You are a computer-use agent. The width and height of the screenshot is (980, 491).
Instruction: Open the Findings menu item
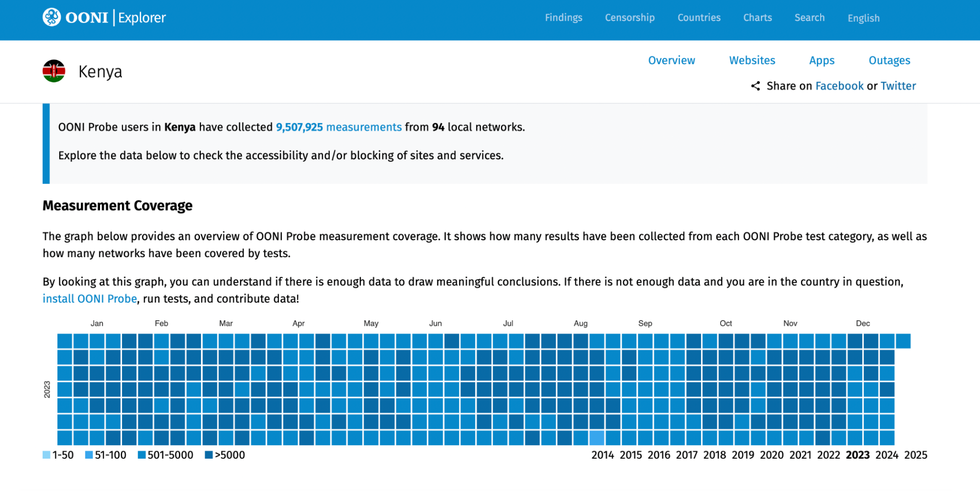point(563,18)
